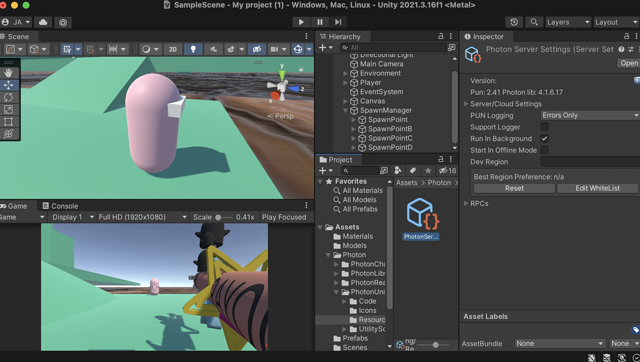Click the Reset region button
Screen dimensions: 640x362
514,188
